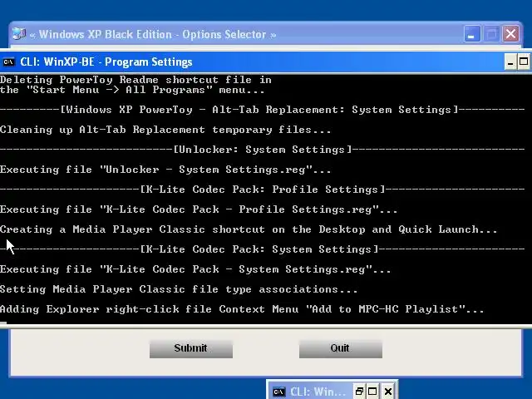
Task: Click the "Windows XP PowerToy - Alt-Tab Replacement" header
Action: coord(263,110)
